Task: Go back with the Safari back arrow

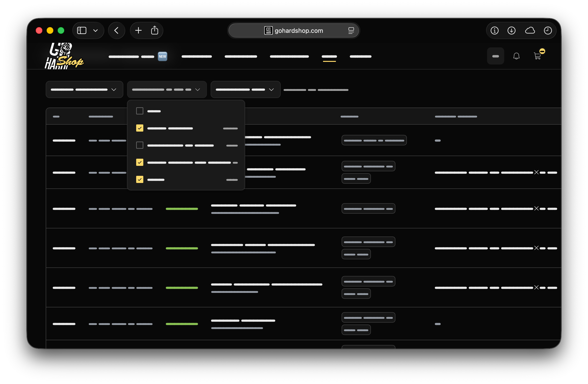Action: [116, 30]
